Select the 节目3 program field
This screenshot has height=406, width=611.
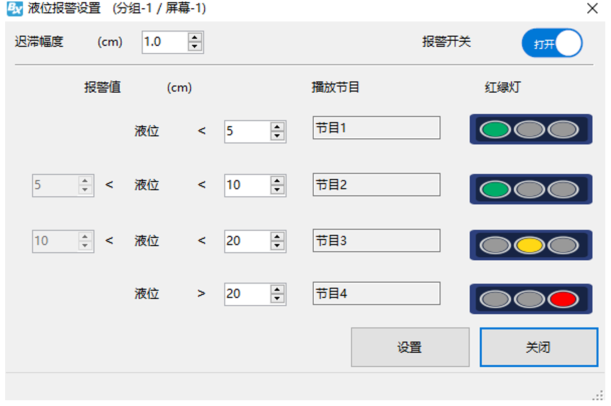click(376, 240)
